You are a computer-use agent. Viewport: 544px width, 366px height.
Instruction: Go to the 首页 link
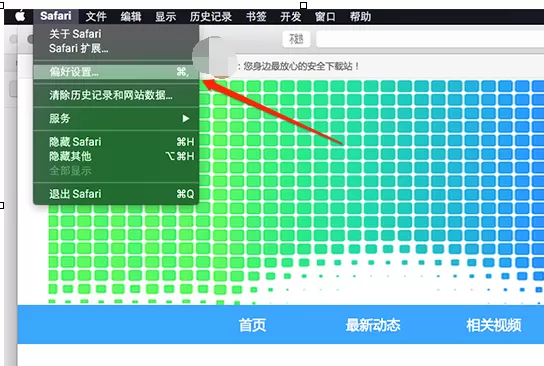(x=252, y=325)
